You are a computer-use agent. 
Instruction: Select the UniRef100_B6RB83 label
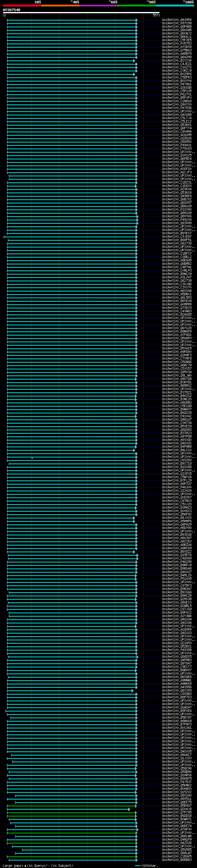[x=177, y=860]
